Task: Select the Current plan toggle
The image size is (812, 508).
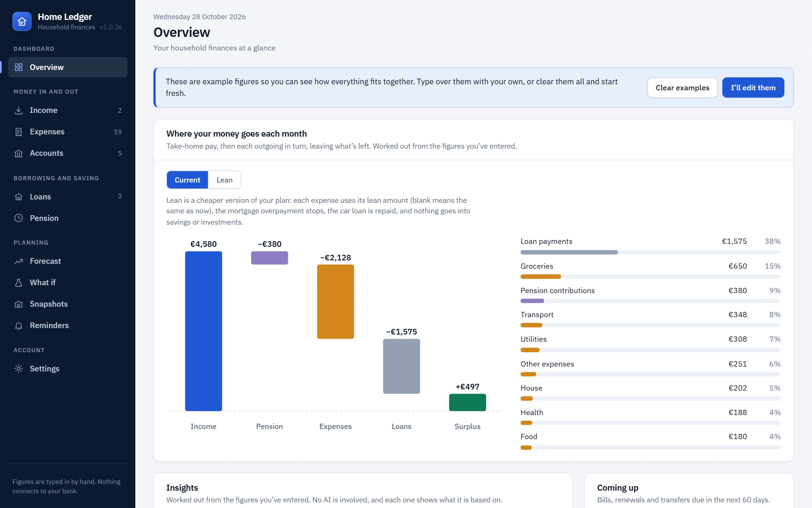Action: [x=187, y=180]
